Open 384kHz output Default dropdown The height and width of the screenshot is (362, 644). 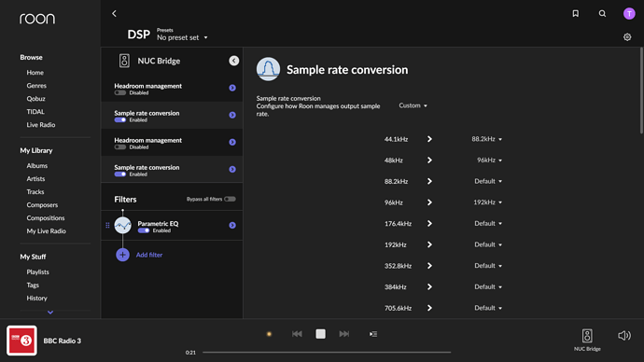coord(488,286)
